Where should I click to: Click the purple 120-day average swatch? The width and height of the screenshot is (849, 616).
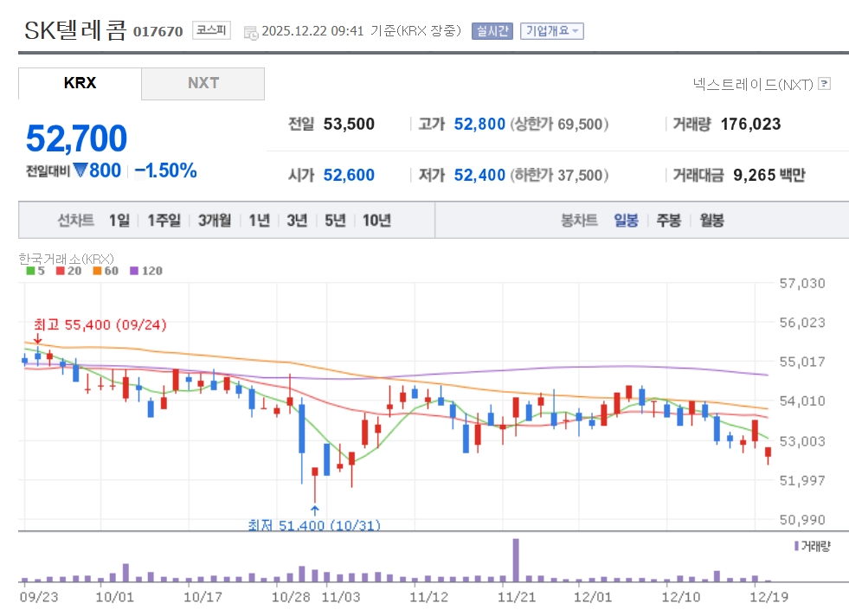tap(134, 271)
